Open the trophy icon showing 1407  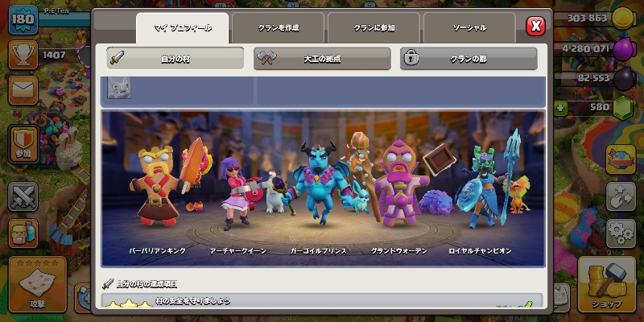(x=23, y=55)
